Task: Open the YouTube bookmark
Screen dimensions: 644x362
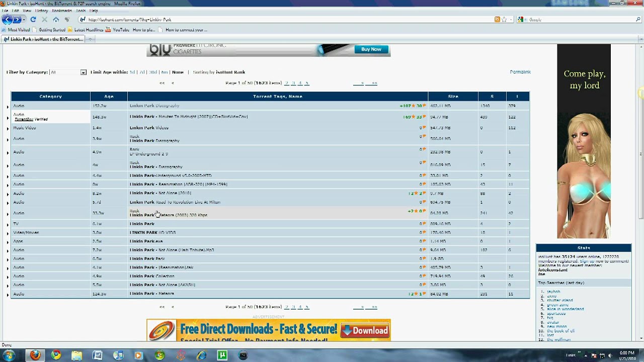Action: [117, 30]
